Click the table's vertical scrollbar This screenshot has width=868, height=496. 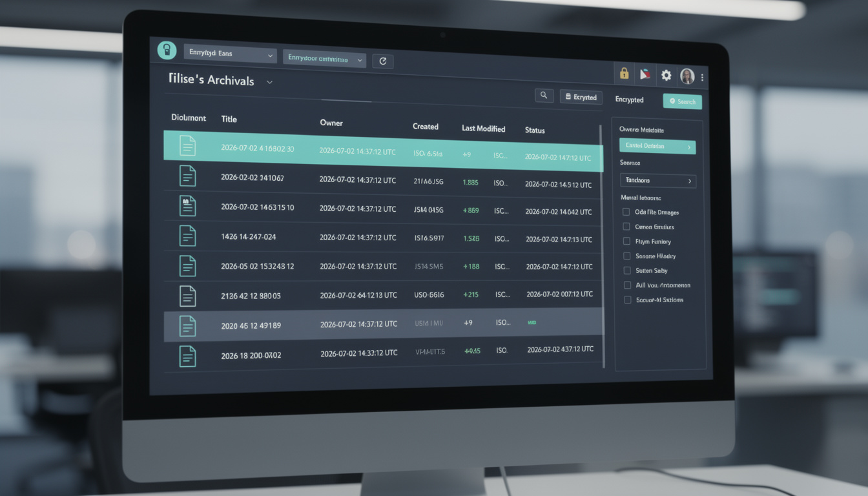[603, 247]
